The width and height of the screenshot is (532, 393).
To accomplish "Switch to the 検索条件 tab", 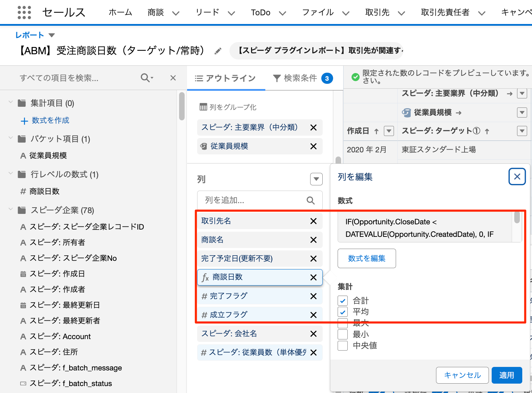I will coord(300,78).
